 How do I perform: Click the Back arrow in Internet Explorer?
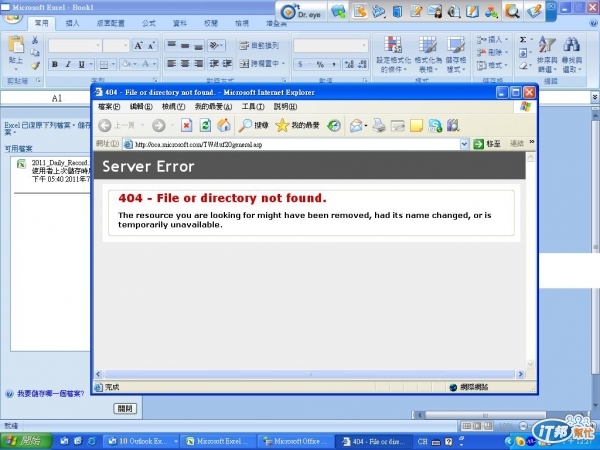click(x=104, y=125)
